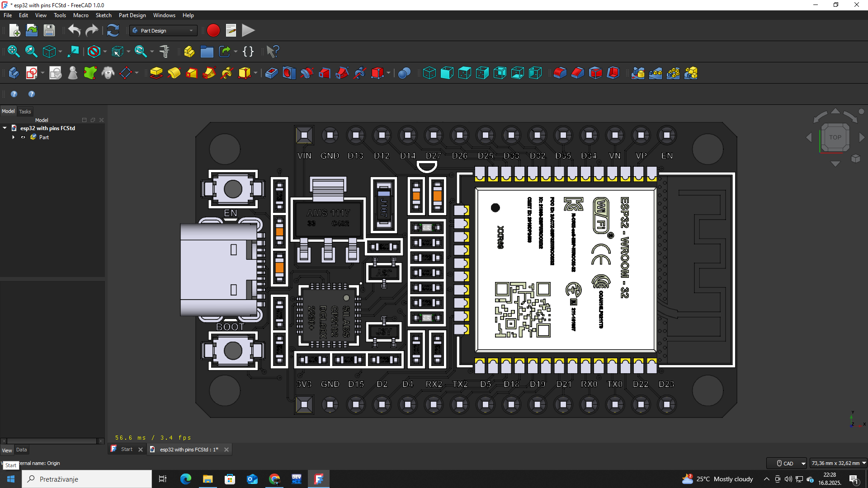
Task: Click the navigation cube TOP face
Action: pyautogui.click(x=835, y=137)
